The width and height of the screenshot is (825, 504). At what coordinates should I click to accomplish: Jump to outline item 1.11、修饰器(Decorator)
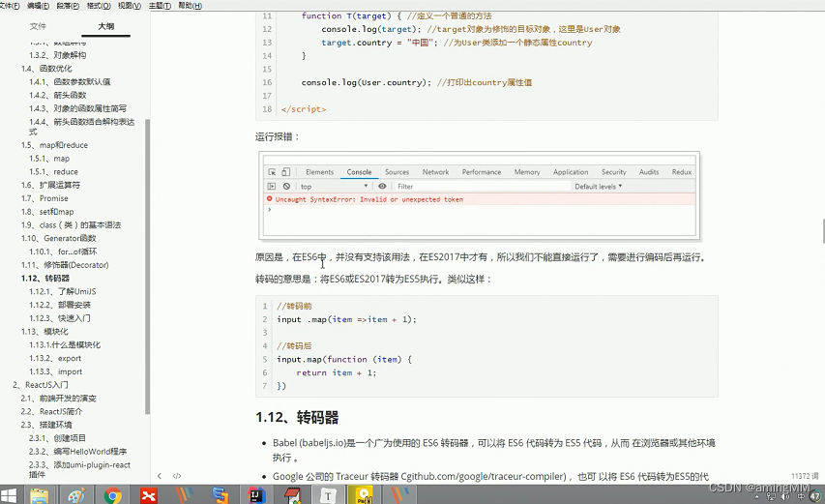tap(65, 265)
